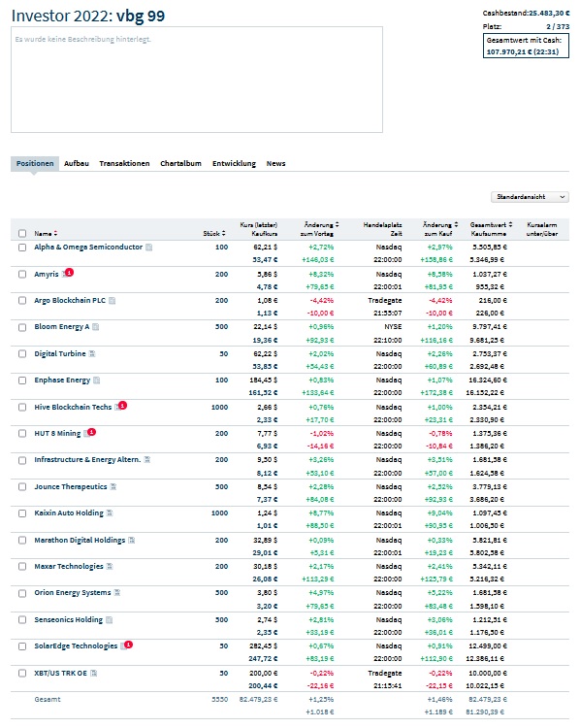Viewport: 580px width, 728px height.
Task: Open note icon beside Bloom Energy A
Action: click(96, 327)
